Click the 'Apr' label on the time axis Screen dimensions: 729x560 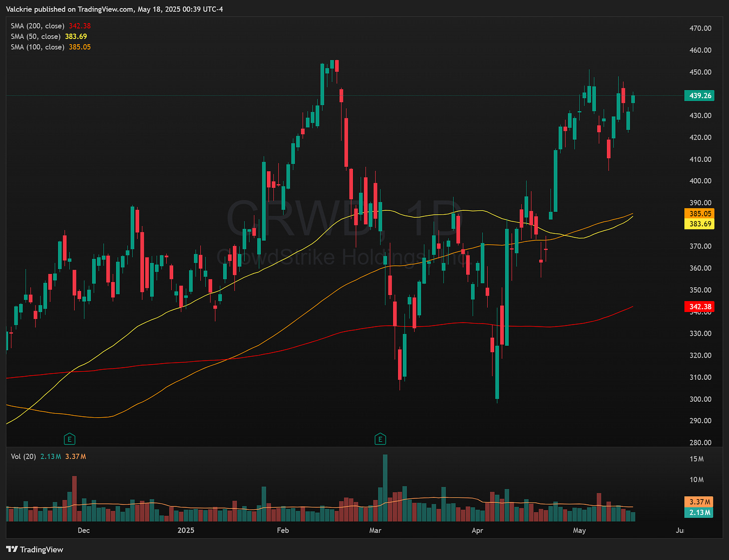[478, 530]
